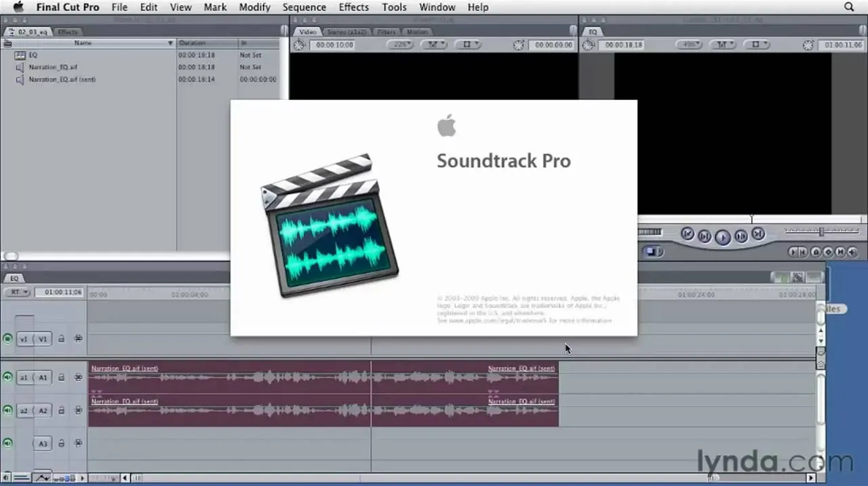Image resolution: width=868 pixels, height=486 pixels.
Task: Click Canvas Go to Previous Edit button
Action: coord(688,234)
